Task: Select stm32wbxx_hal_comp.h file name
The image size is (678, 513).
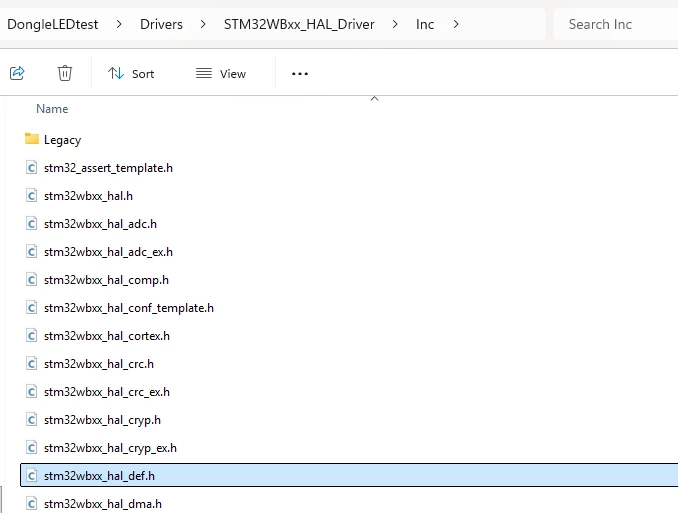Action: point(106,280)
